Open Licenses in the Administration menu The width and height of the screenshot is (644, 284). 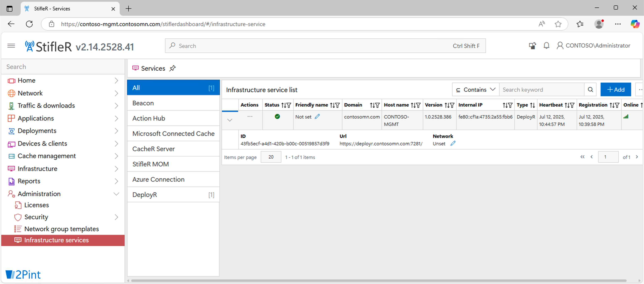pyautogui.click(x=37, y=205)
